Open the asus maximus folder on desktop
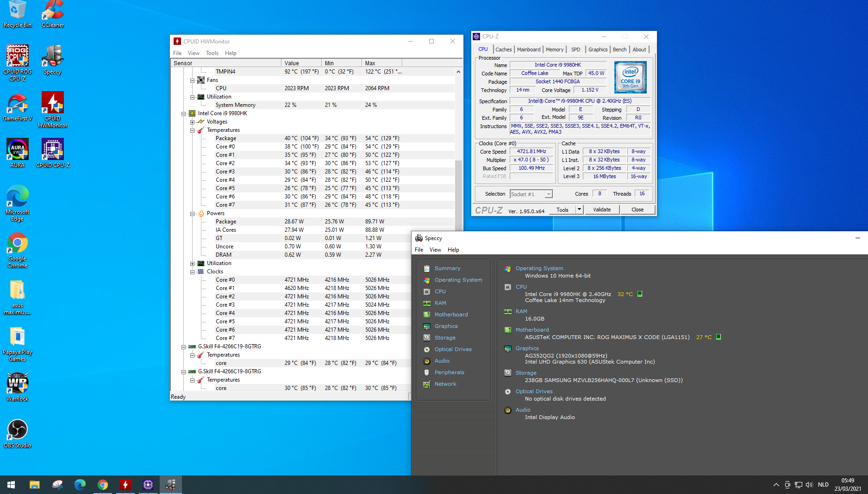Image resolution: width=868 pixels, height=494 pixels. click(18, 297)
